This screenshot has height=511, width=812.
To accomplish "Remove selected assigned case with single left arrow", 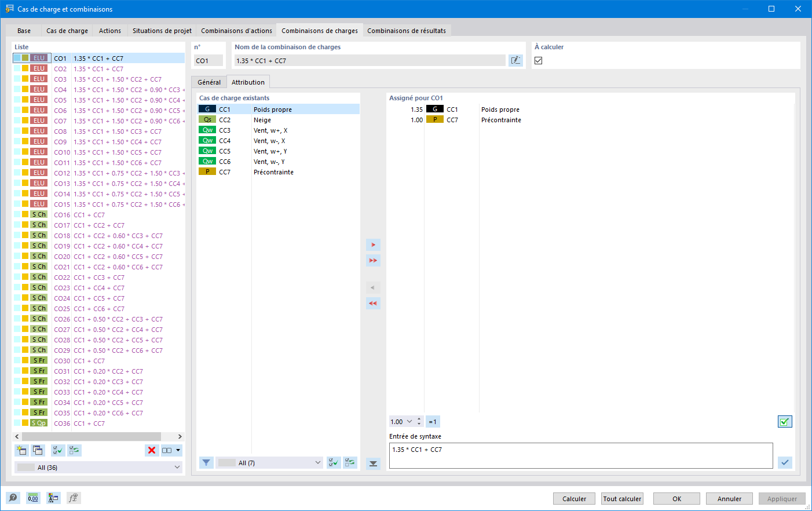I will pos(373,287).
